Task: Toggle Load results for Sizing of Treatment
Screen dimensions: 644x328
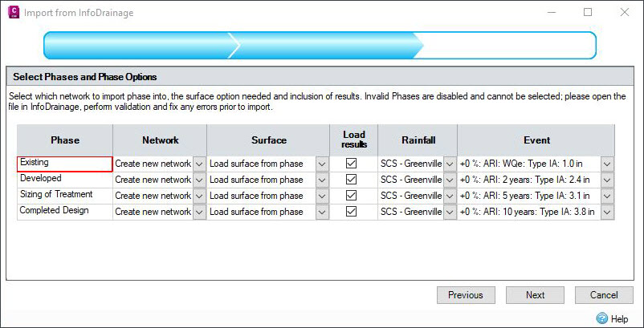Action: pyautogui.click(x=351, y=196)
